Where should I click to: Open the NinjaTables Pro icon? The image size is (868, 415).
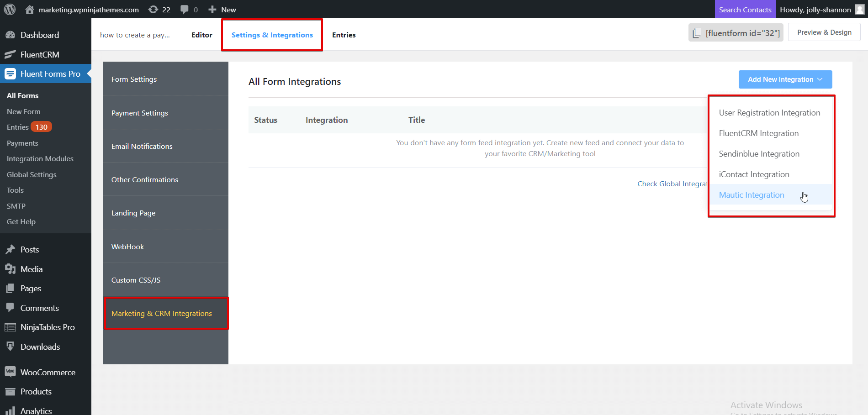[x=10, y=327]
